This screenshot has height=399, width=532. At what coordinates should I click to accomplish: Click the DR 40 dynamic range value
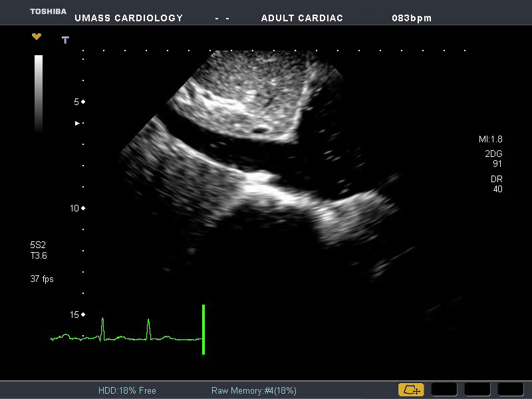click(496, 184)
